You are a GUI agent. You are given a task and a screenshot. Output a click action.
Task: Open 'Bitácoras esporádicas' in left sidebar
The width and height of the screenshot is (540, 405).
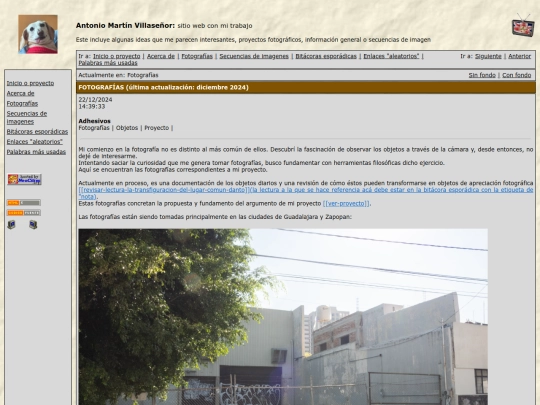pyautogui.click(x=37, y=132)
